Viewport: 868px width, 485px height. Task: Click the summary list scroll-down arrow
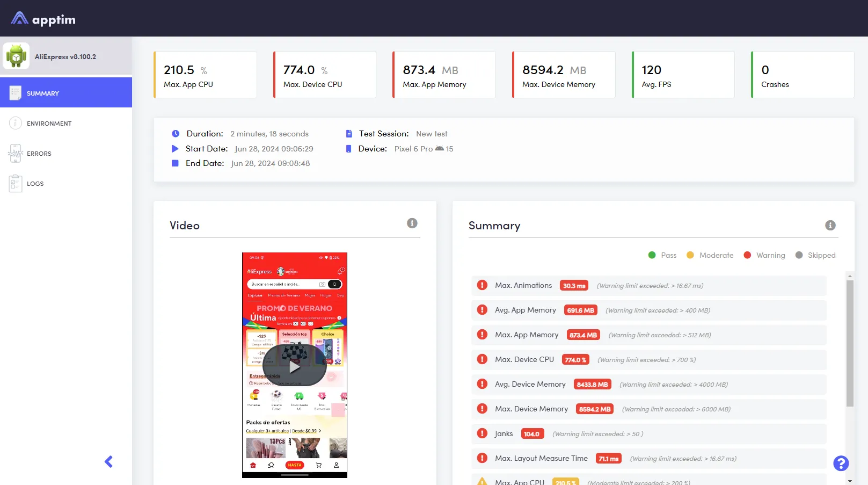[x=850, y=481]
